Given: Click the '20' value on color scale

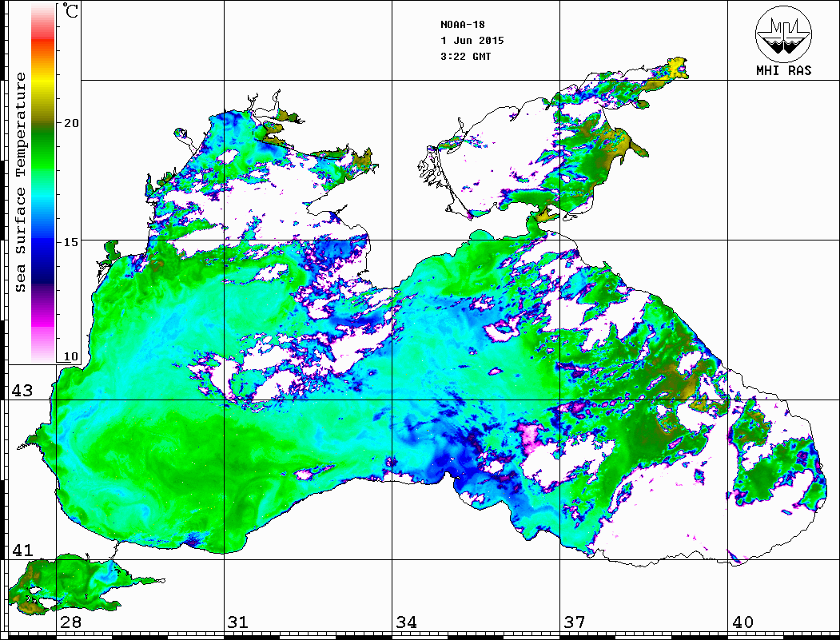Looking at the screenshot, I should pyautogui.click(x=70, y=123).
